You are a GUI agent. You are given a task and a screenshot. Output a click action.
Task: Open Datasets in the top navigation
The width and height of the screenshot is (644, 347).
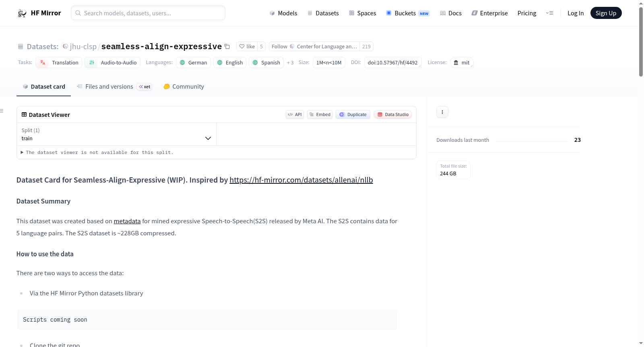[x=323, y=13]
